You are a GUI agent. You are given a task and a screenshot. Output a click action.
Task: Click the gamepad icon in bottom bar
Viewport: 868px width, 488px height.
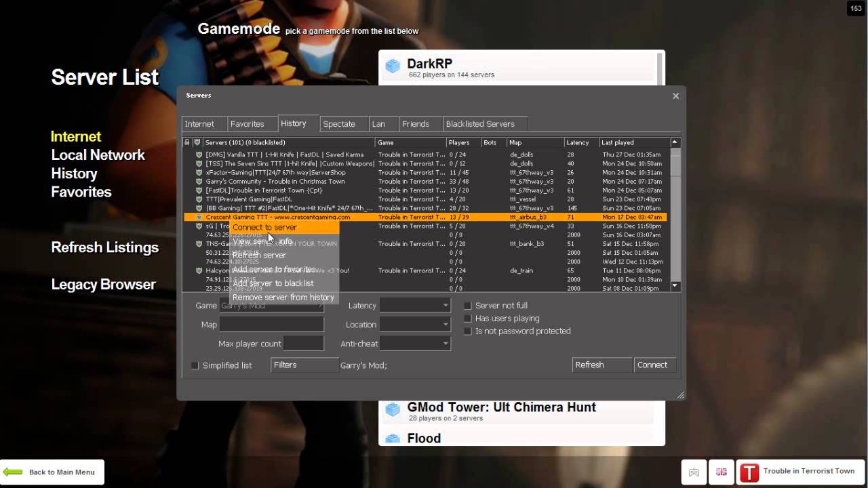(x=694, y=472)
